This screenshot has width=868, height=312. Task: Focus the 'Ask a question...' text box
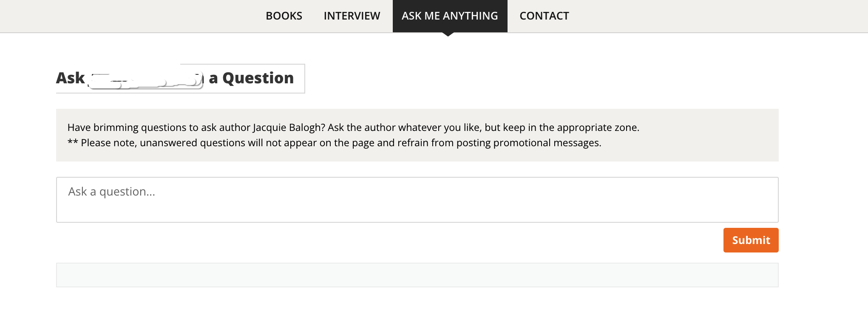417,200
